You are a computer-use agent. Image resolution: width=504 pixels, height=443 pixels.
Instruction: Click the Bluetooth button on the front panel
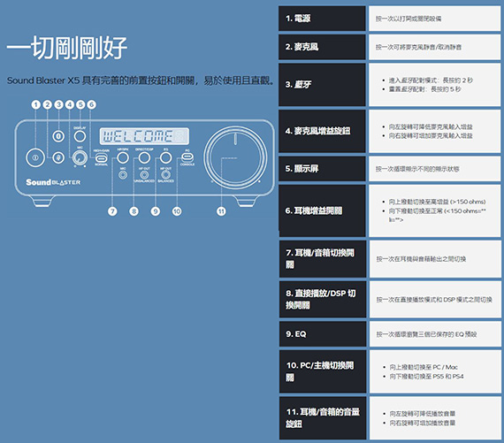(x=58, y=136)
